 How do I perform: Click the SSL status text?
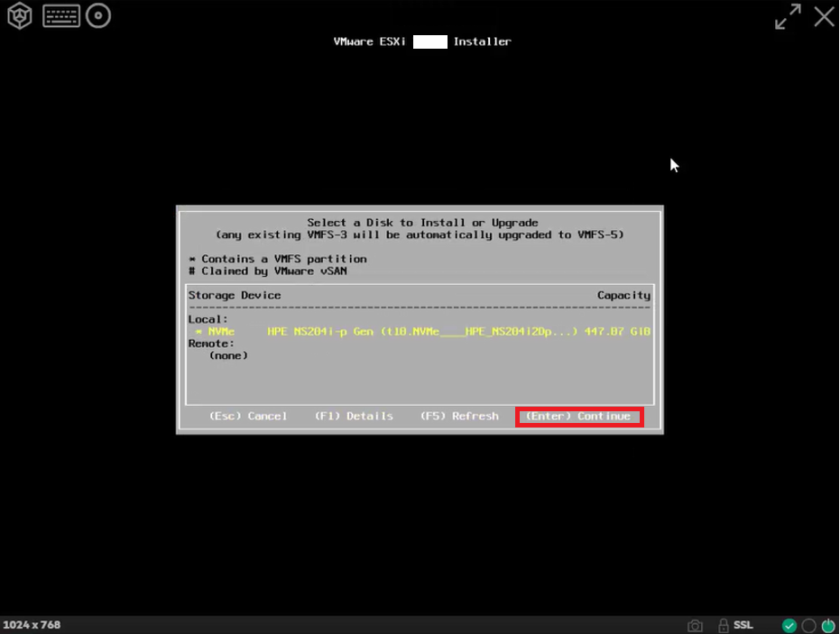(743, 625)
